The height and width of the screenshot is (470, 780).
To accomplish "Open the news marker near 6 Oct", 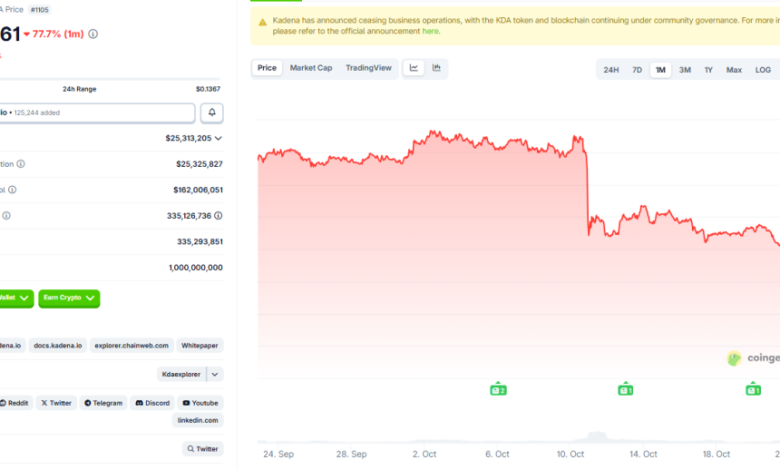I will coord(497,389).
